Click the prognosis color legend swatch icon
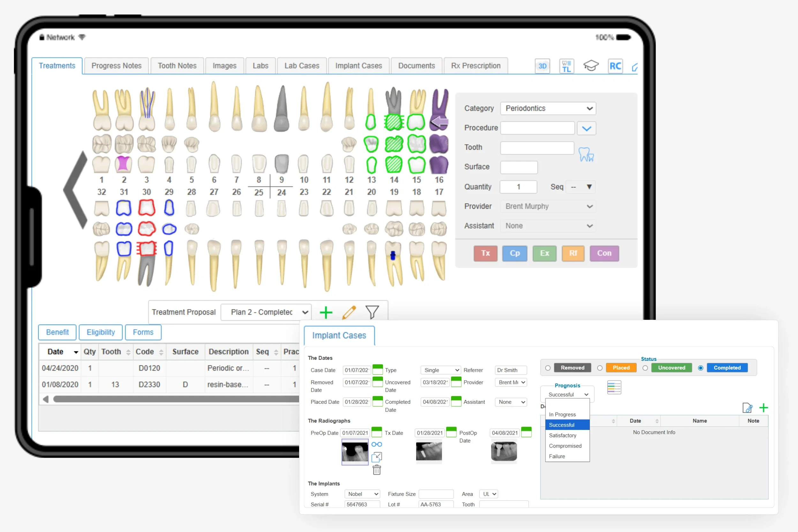Screen dimensions: 798x532 coord(614,387)
